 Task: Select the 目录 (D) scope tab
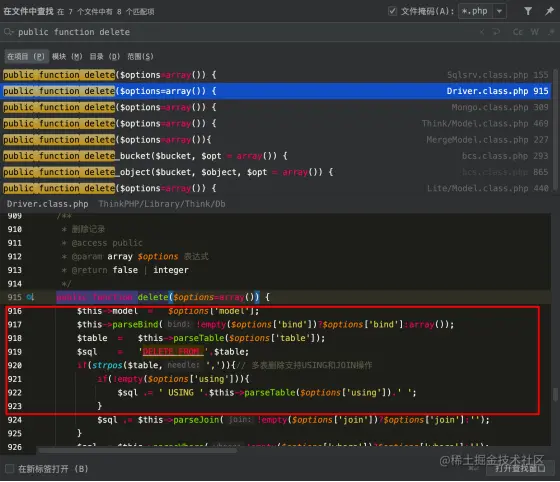pos(104,56)
